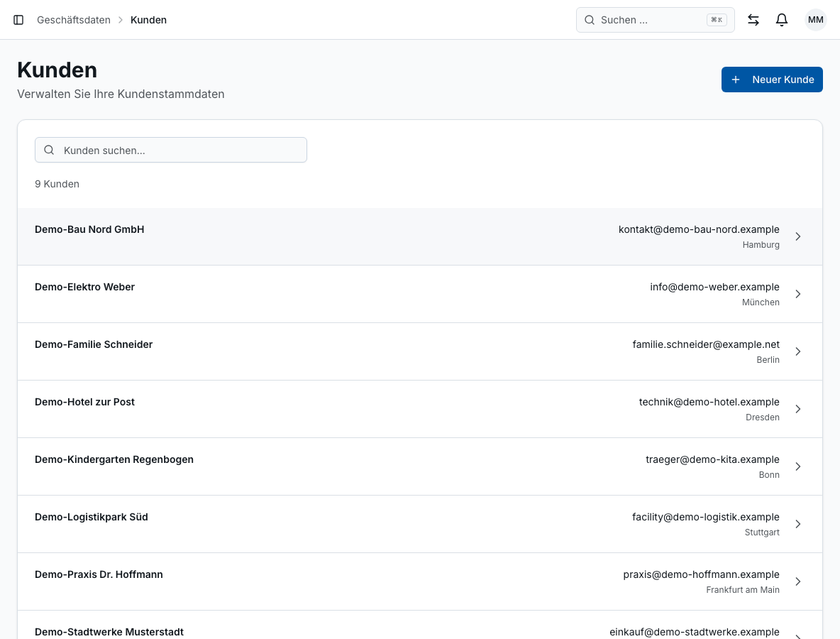
Task: Open chevron for Demo-Praxis Dr. Hoffmann
Action: (x=797, y=581)
